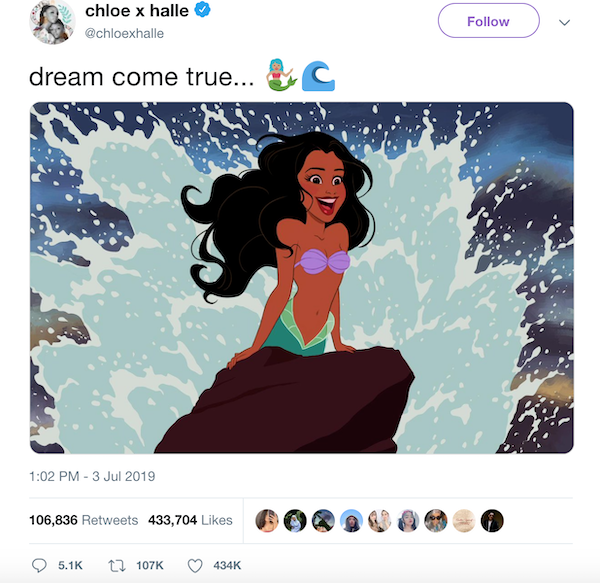Click the @chloexhalle handle

click(125, 33)
